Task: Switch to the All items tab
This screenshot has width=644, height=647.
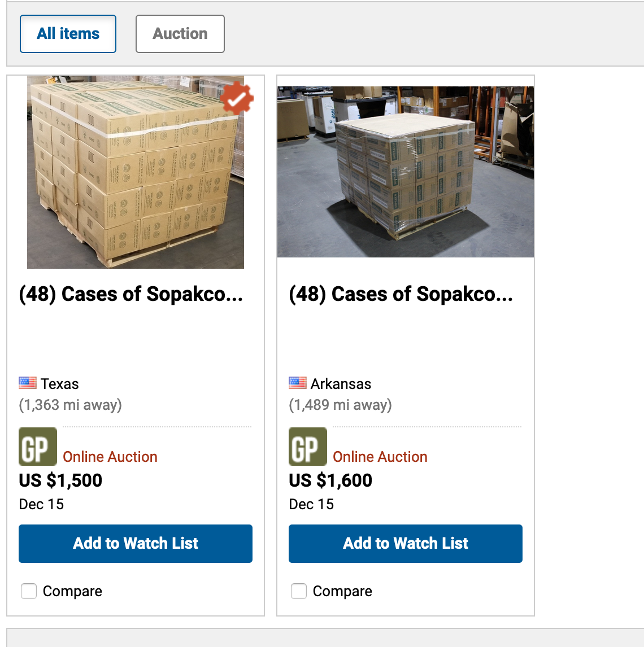Action: coord(68,34)
